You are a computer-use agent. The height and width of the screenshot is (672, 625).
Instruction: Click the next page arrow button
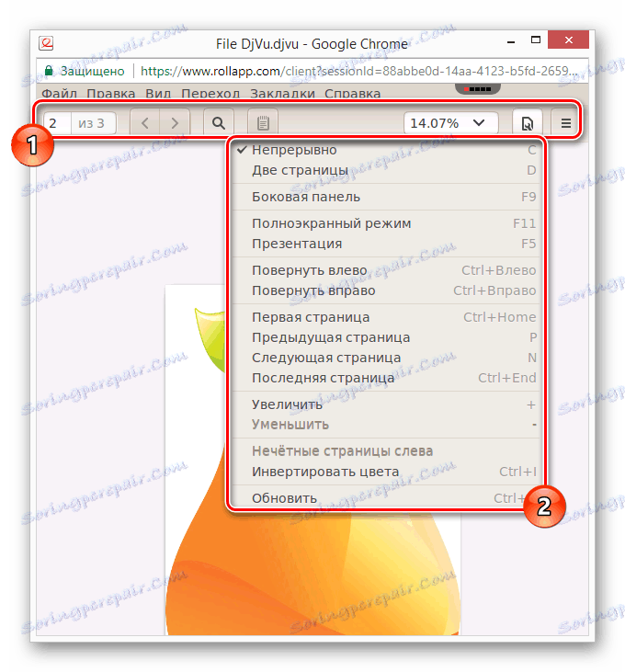[175, 123]
